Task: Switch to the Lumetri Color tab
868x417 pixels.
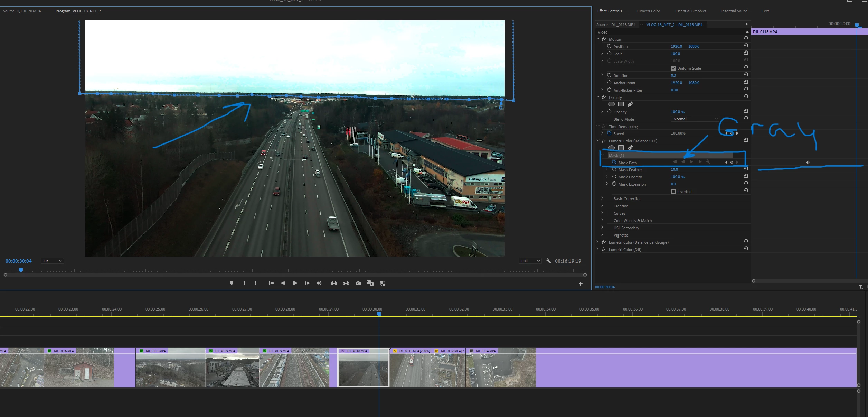Action: [x=648, y=11]
